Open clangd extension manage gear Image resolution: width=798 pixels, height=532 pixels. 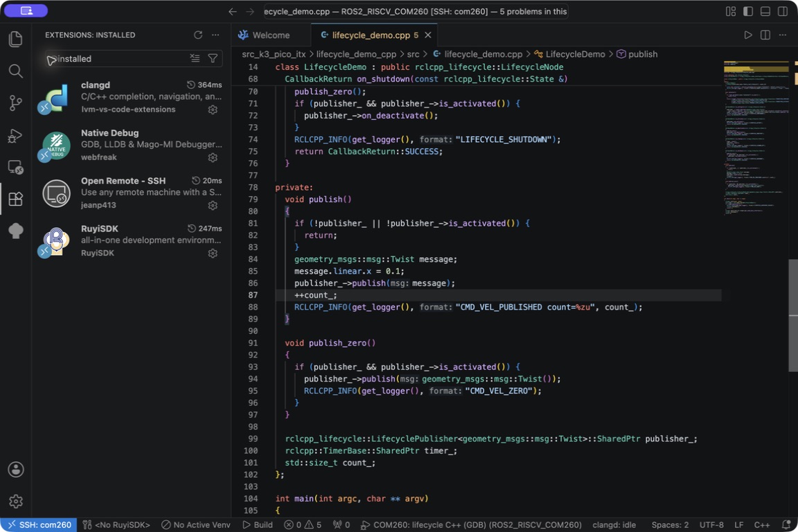pos(213,109)
